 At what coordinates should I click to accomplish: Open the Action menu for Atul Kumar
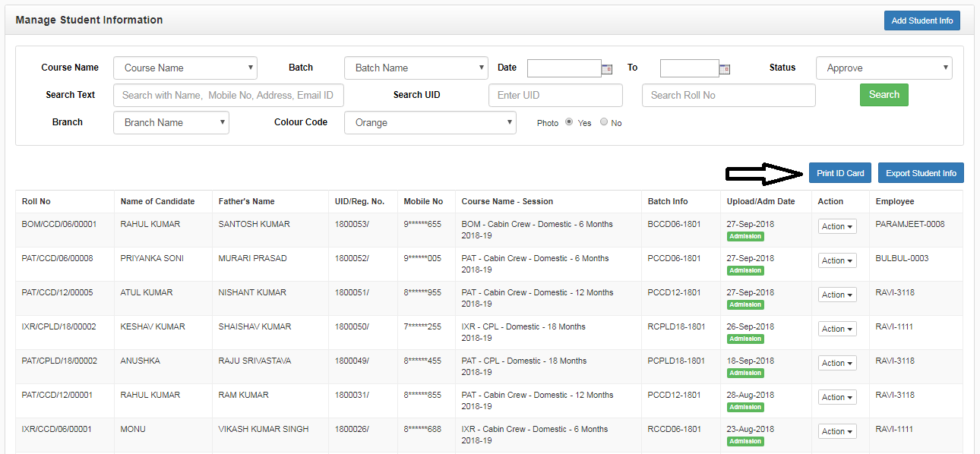pyautogui.click(x=837, y=295)
